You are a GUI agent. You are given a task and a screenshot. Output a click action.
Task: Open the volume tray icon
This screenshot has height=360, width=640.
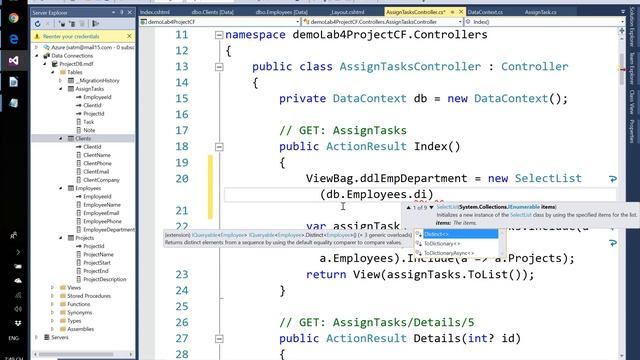(18, 309)
